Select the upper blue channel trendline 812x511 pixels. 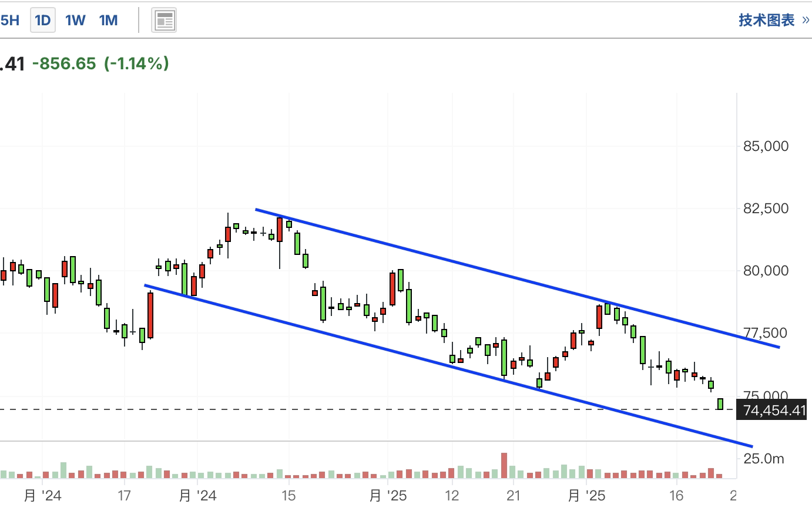coord(517,278)
